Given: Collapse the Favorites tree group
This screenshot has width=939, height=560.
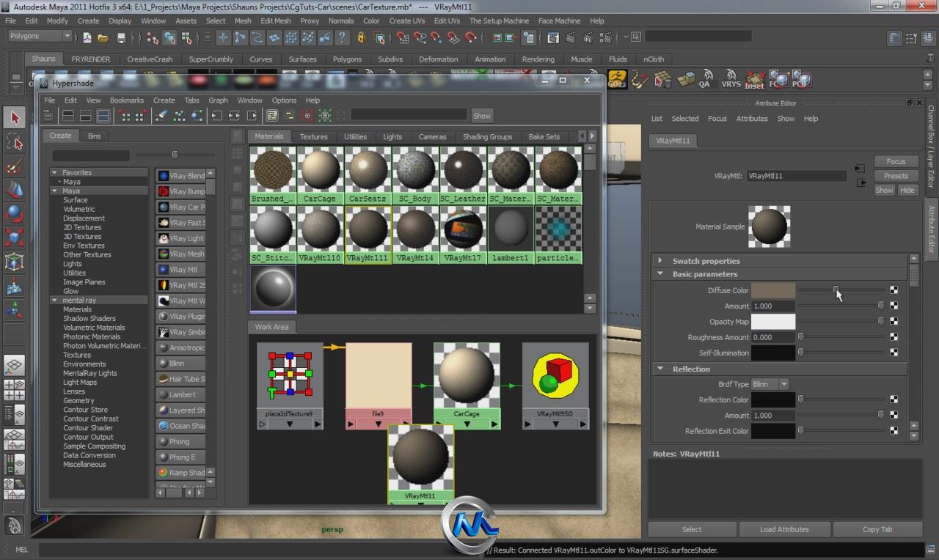Looking at the screenshot, I should pos(54,173).
